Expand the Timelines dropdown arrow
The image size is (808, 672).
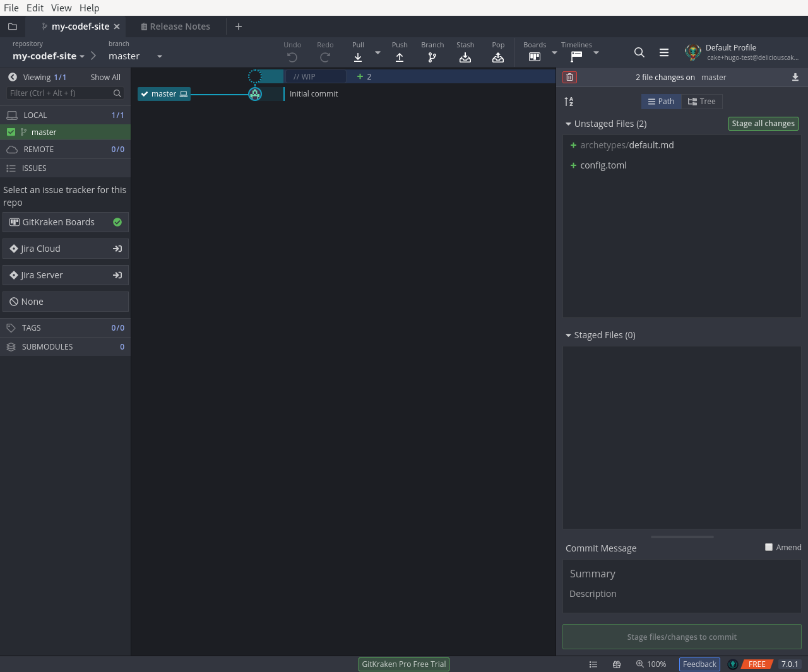(x=596, y=53)
